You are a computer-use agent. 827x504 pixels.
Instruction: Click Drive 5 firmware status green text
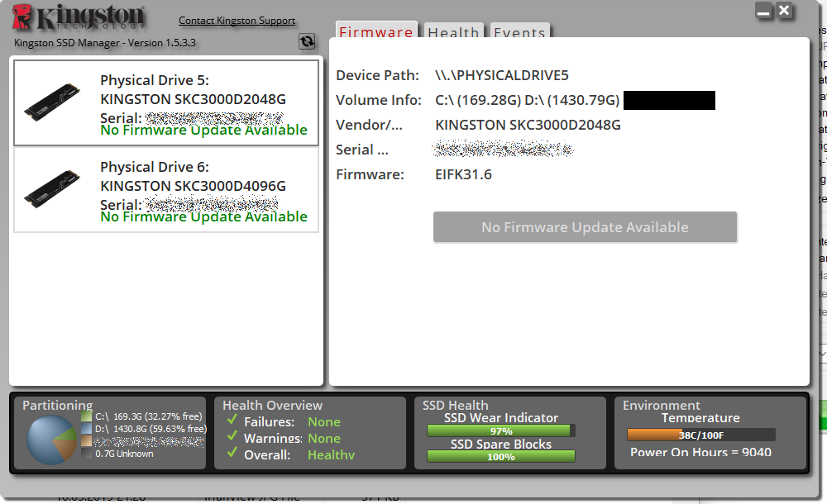[203, 131]
